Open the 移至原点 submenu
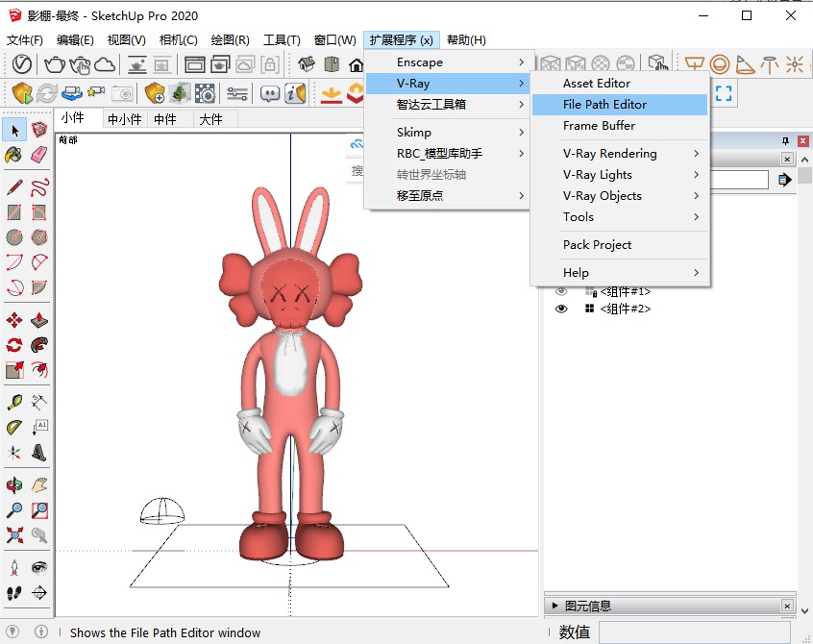Viewport: 813px width, 644px height. 448,195
